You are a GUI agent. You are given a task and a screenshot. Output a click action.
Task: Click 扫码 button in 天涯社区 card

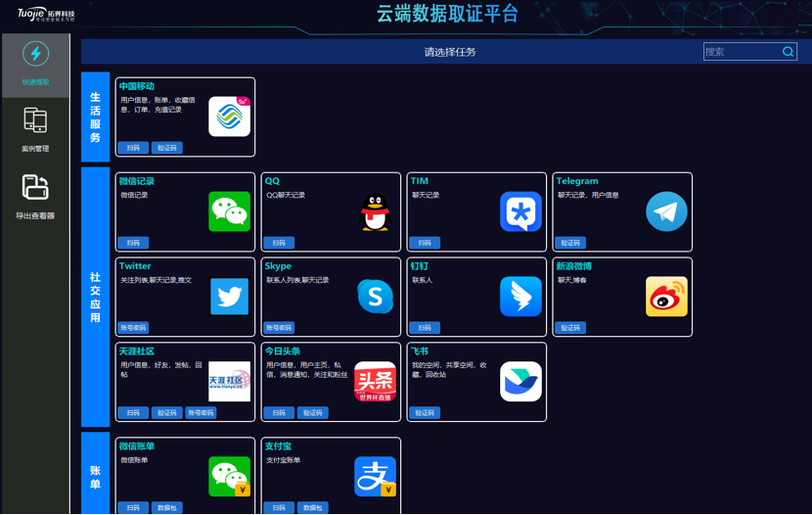pyautogui.click(x=133, y=412)
